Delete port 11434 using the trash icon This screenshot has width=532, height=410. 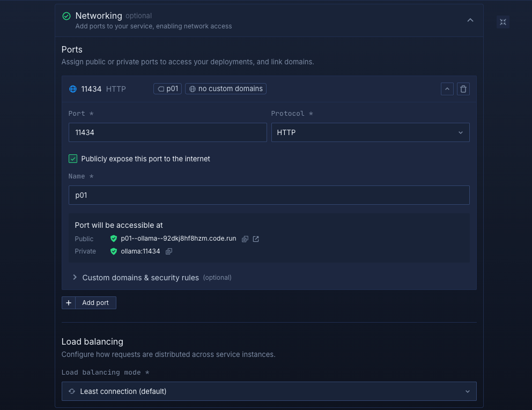463,89
